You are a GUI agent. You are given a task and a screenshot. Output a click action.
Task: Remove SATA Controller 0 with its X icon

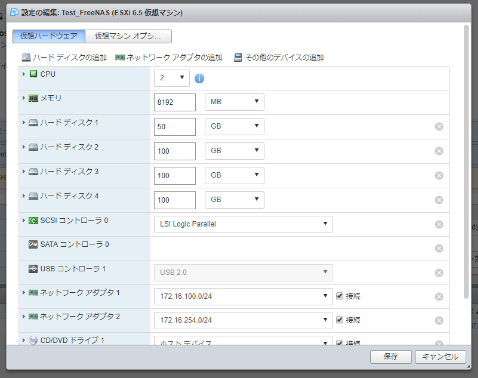click(x=439, y=248)
